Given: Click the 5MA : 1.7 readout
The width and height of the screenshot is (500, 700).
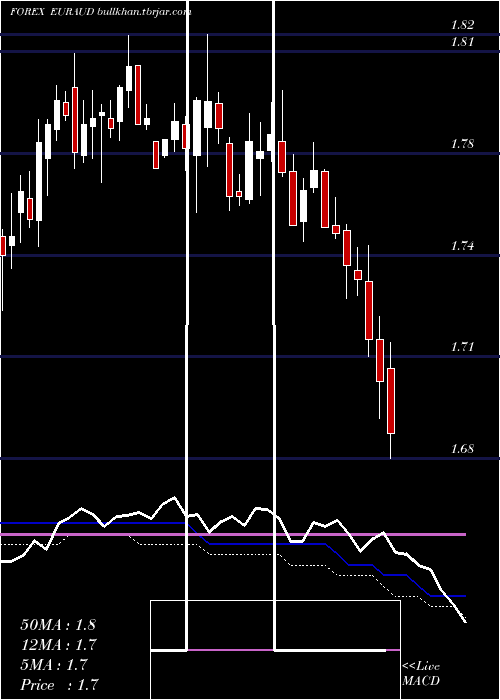Looking at the screenshot, I should (x=54, y=665).
